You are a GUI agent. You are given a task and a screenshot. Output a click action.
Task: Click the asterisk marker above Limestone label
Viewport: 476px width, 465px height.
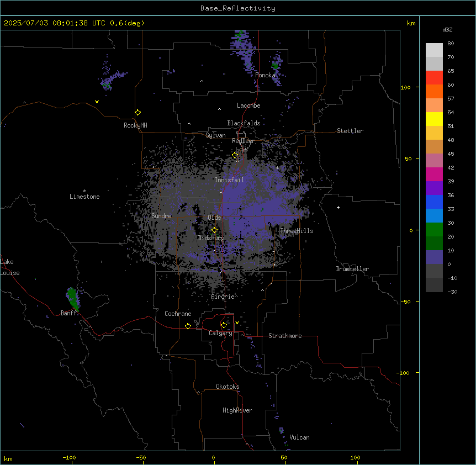click(x=84, y=191)
